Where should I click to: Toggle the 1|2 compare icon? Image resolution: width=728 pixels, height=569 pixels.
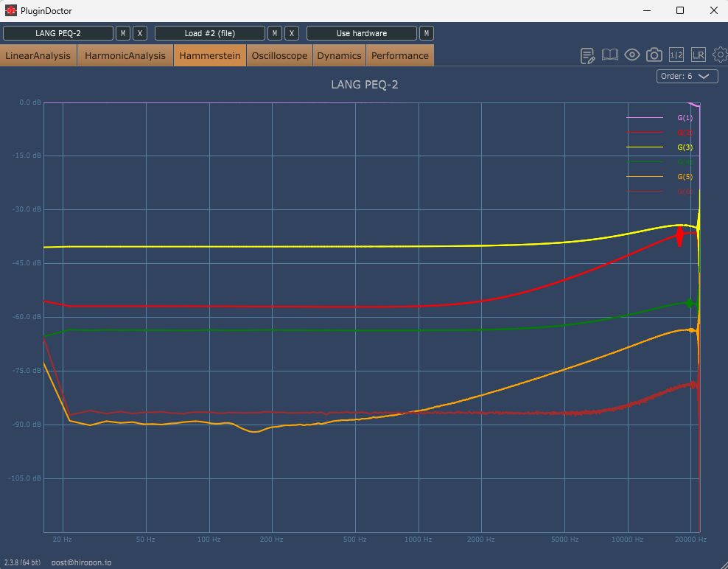point(676,55)
